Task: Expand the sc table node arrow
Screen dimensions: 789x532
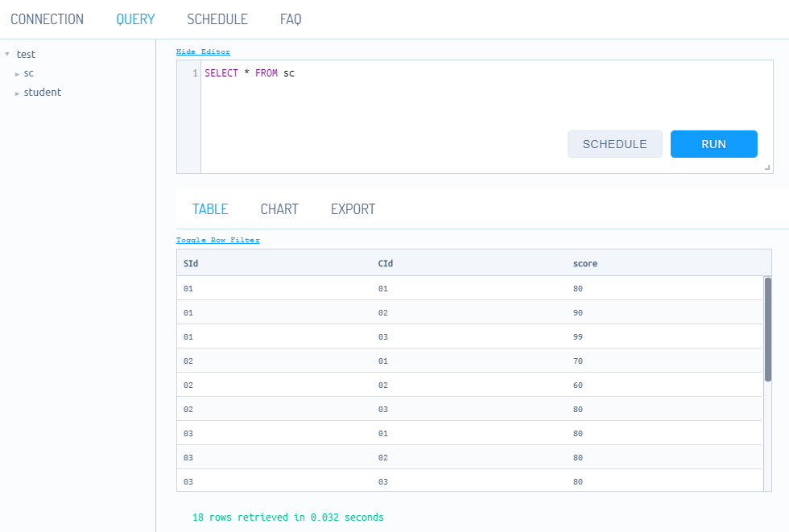Action: 17,74
